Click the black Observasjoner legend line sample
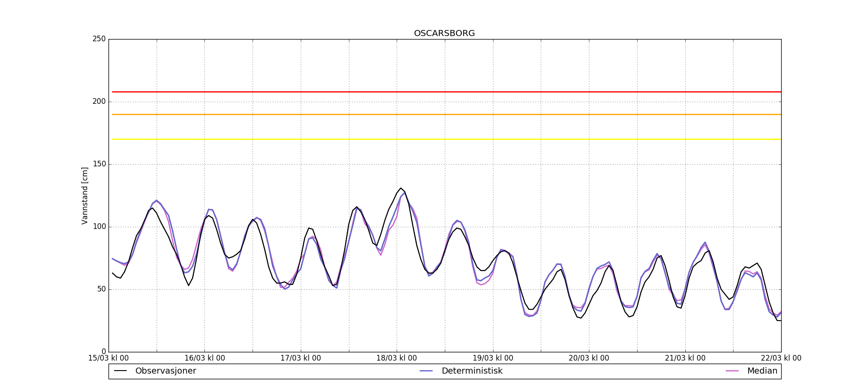The width and height of the screenshot is (868, 391). pos(120,371)
